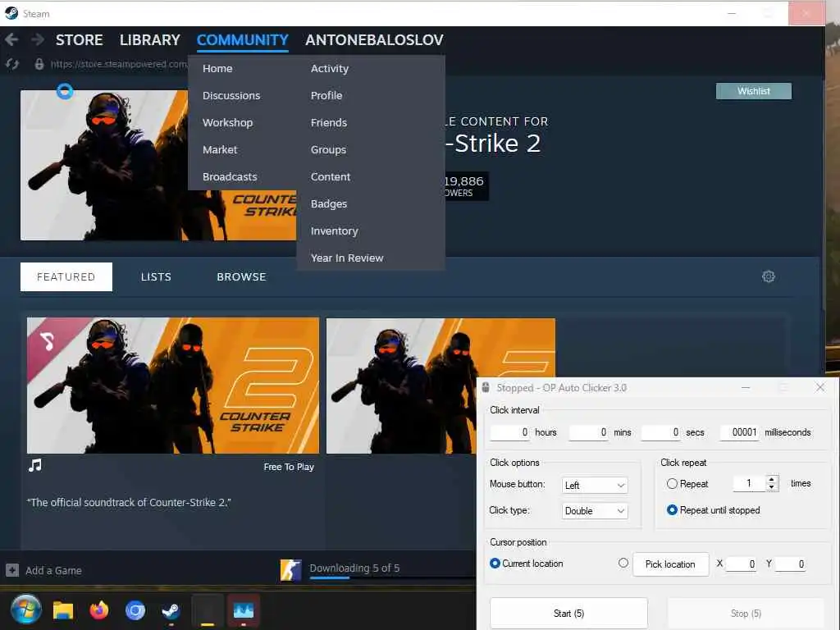Image resolution: width=840 pixels, height=630 pixels.
Task: Click the Steam URL address bar
Action: tap(118, 64)
